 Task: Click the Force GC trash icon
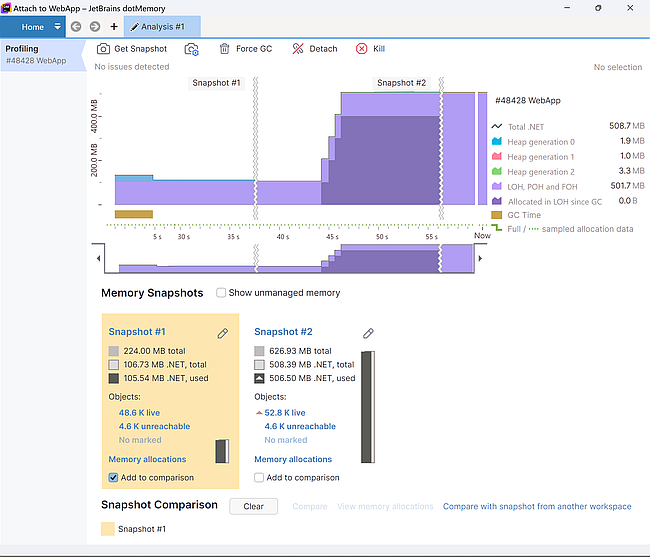224,49
